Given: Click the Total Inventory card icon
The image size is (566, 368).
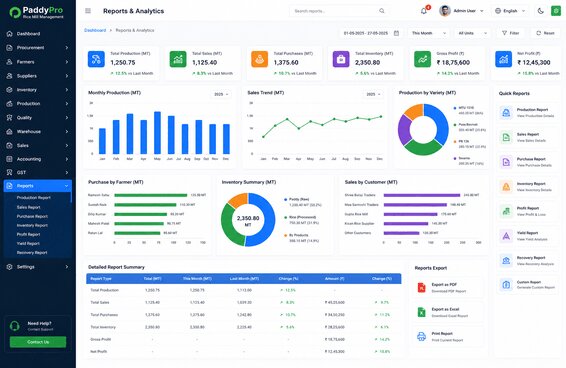Looking at the screenshot, I should click(x=341, y=59).
